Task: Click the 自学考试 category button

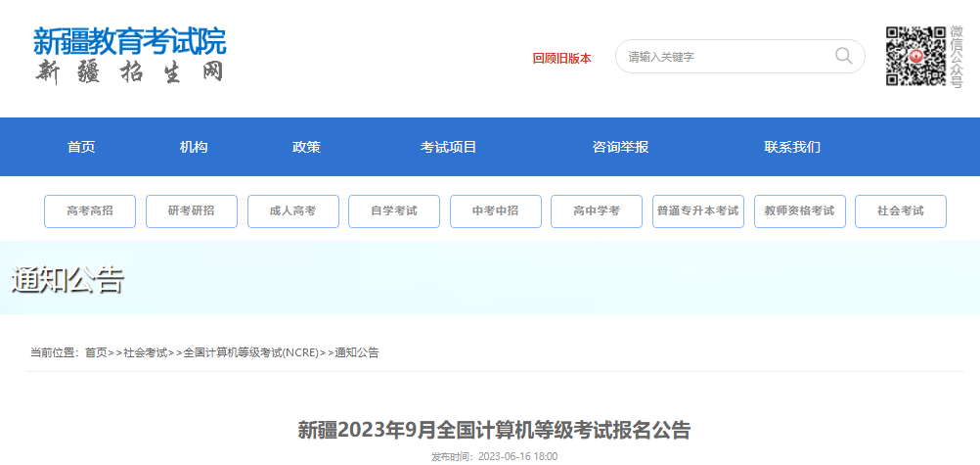Action: point(394,211)
